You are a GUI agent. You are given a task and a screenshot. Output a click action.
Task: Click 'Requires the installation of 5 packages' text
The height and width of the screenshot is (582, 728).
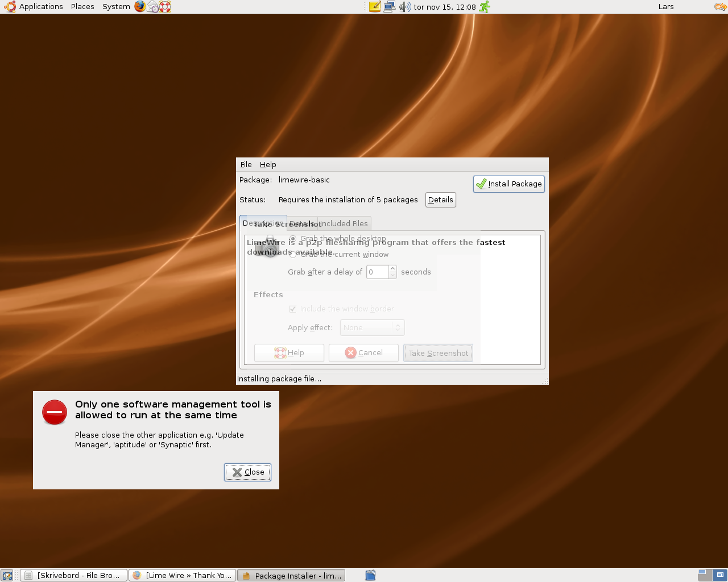point(348,200)
